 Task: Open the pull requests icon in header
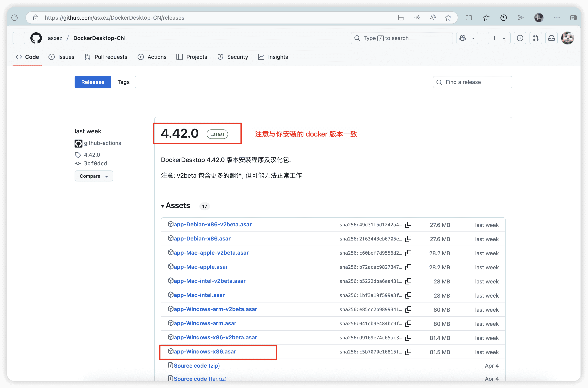pos(536,38)
